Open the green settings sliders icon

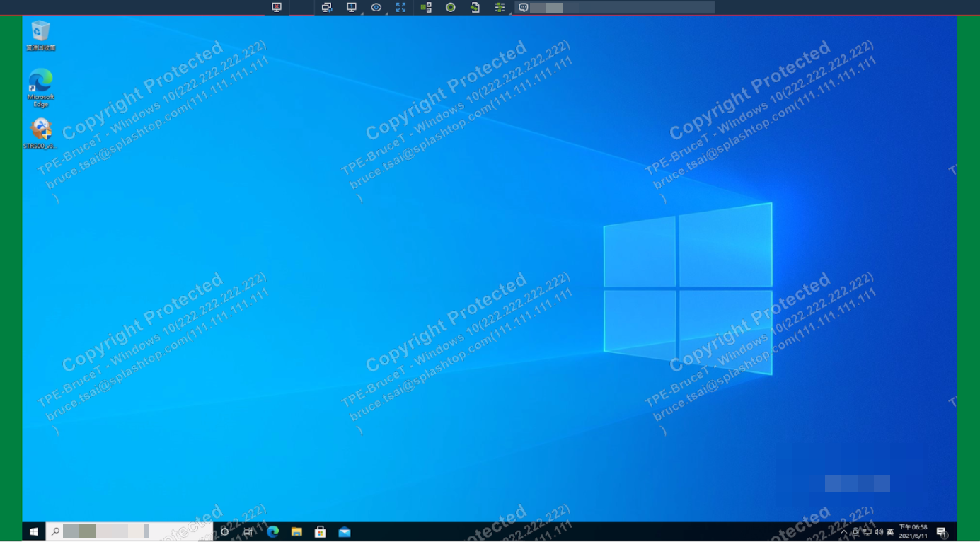coord(500,7)
